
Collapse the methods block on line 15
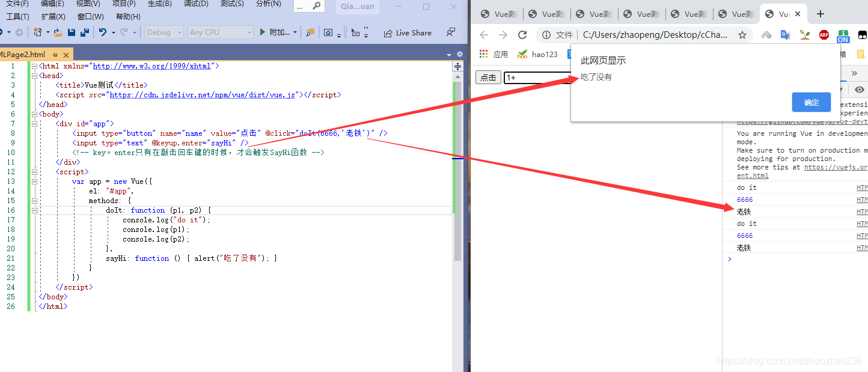tap(34, 201)
